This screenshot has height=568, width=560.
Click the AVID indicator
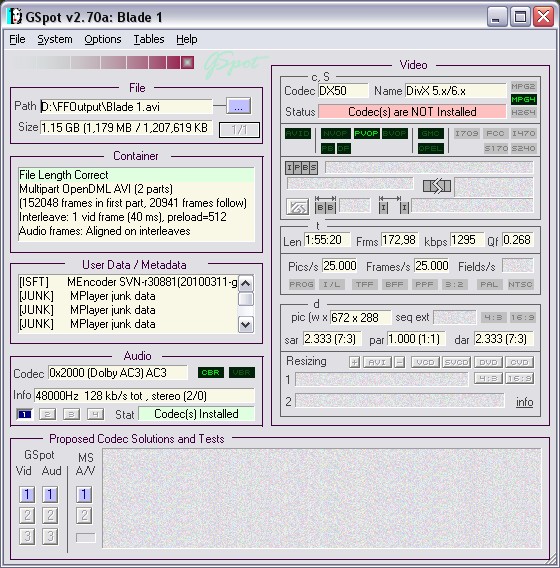click(298, 133)
